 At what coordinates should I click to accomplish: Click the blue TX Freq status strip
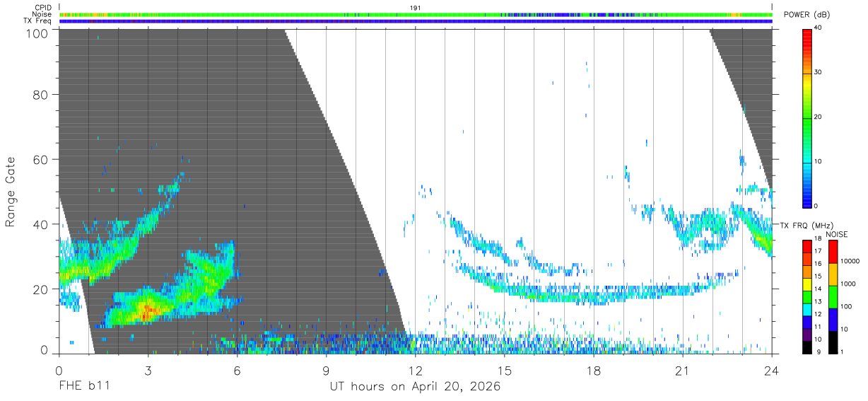tap(416, 21)
